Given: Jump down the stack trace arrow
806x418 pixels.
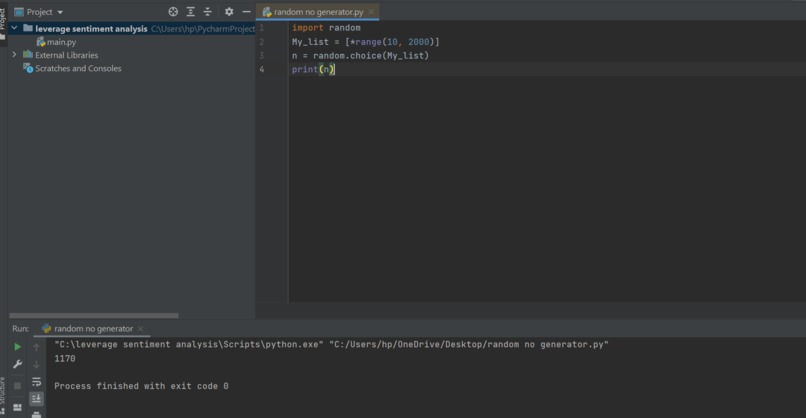Looking at the screenshot, I should 36,365.
